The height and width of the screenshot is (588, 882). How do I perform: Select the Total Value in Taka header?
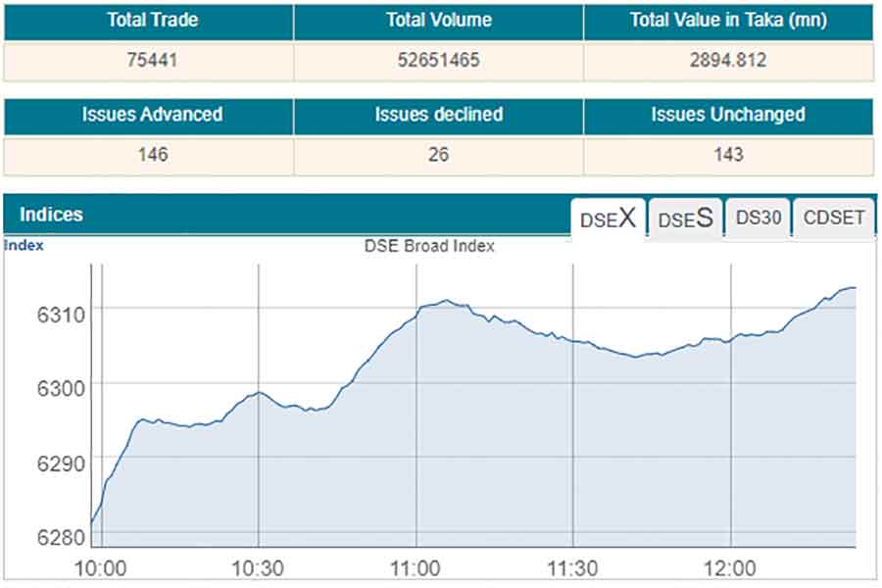[730, 21]
